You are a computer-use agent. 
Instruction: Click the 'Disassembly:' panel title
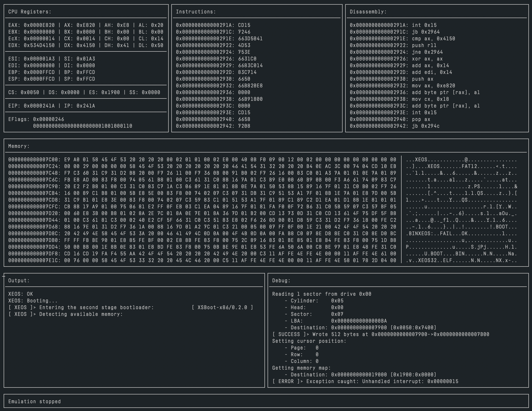pyautogui.click(x=368, y=12)
